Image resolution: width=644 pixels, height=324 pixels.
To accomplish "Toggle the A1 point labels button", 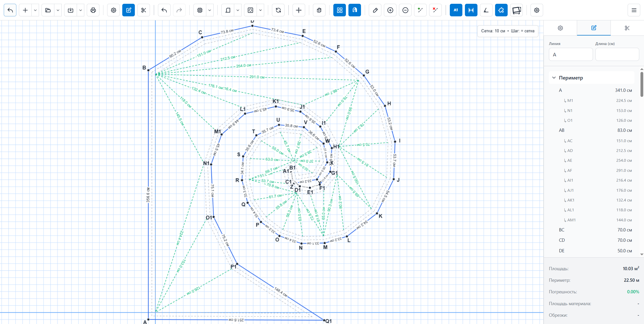I will tap(456, 10).
